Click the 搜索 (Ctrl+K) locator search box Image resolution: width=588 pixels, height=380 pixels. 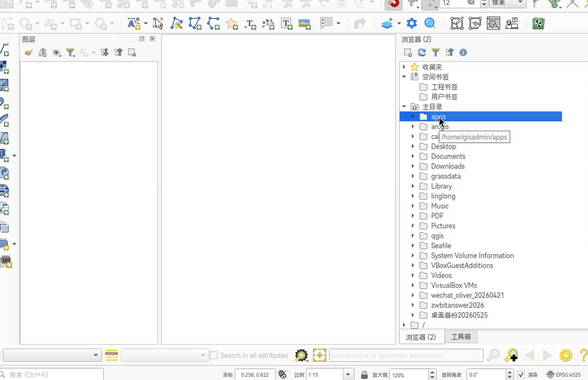pos(52,374)
